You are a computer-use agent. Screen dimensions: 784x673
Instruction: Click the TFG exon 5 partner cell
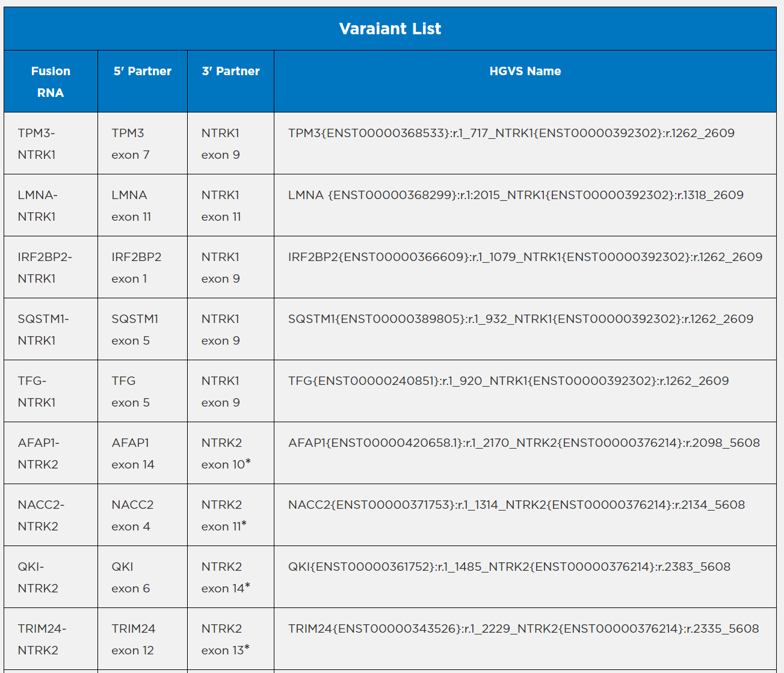tap(131, 392)
